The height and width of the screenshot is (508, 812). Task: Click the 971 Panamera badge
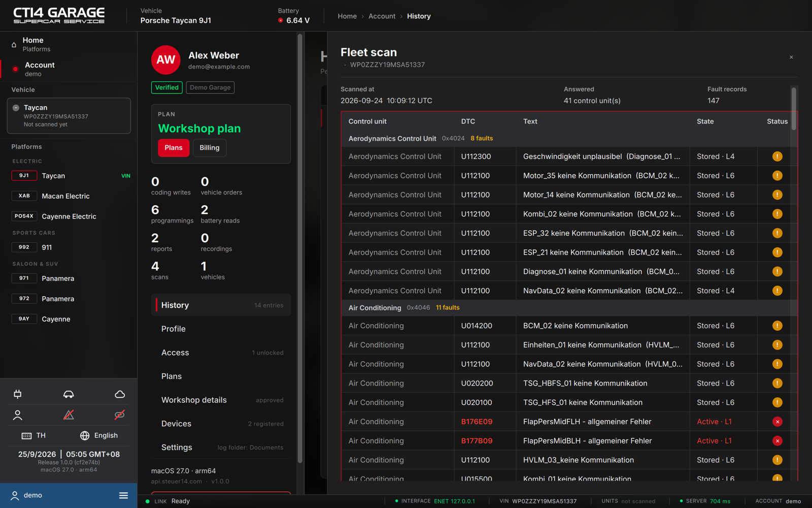point(24,278)
